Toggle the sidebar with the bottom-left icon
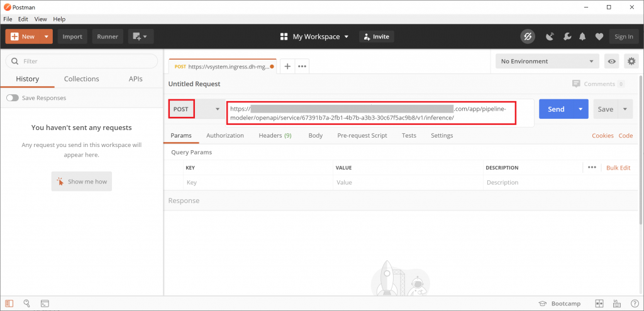The height and width of the screenshot is (311, 644). 9,303
